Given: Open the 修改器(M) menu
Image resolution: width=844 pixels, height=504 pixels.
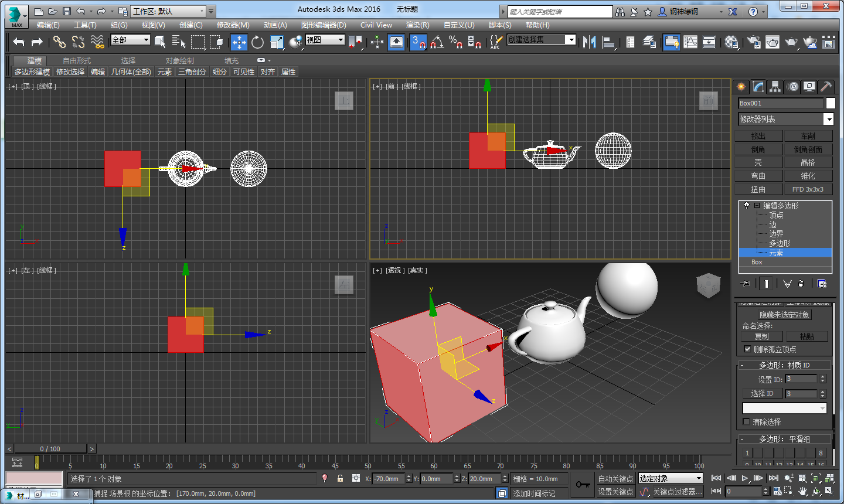Looking at the screenshot, I should coord(233,25).
